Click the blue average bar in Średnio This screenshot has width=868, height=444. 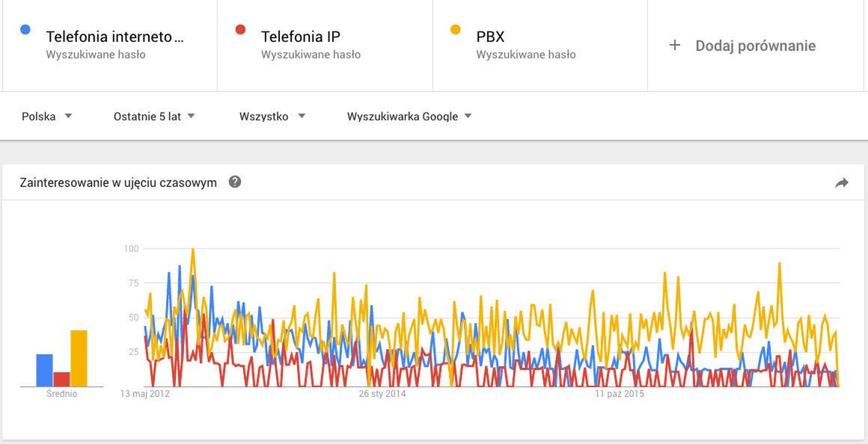click(x=44, y=370)
